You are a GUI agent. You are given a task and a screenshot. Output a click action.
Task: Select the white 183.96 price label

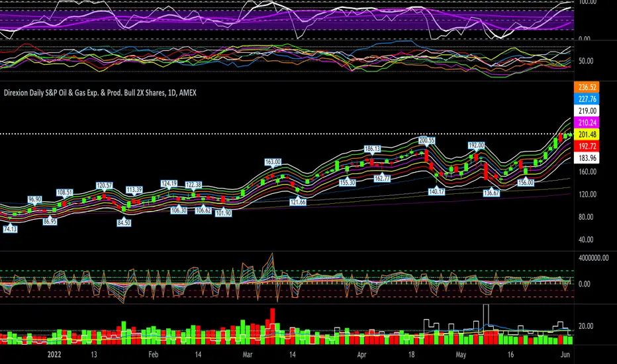587,158
